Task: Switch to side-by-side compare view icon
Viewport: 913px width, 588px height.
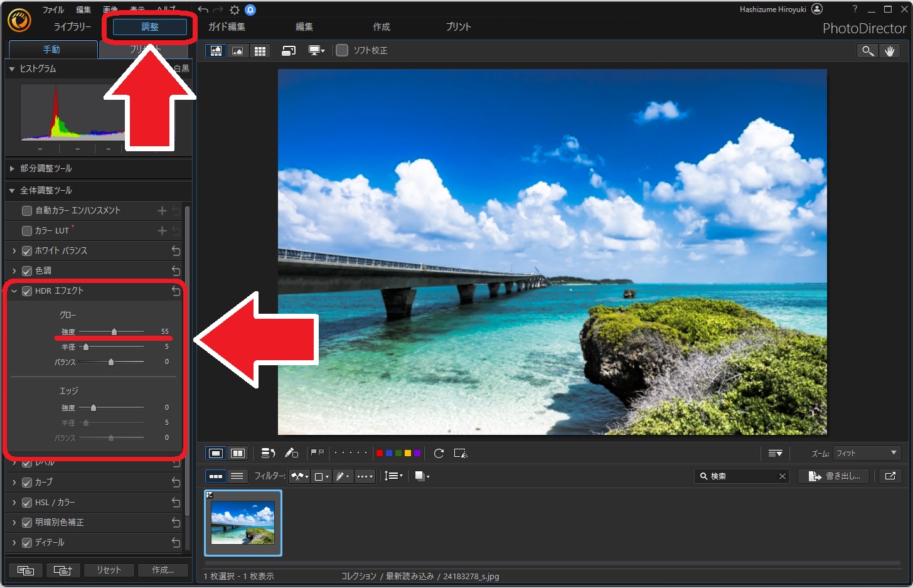Action: (x=238, y=453)
